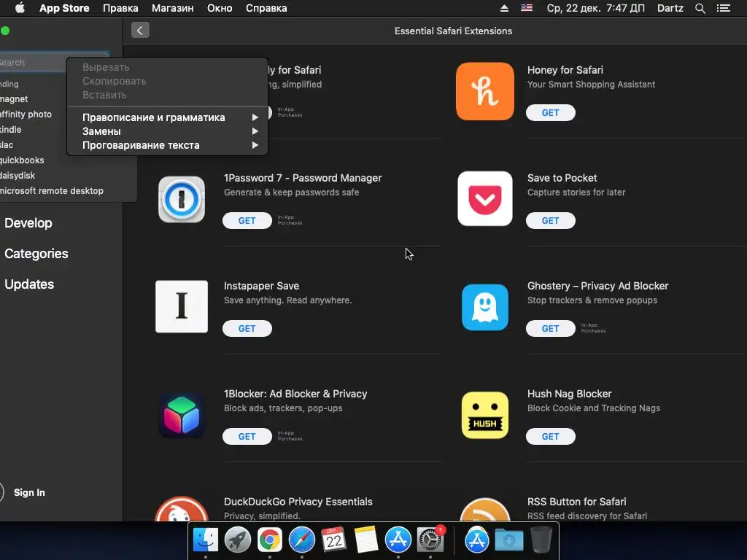Open the Save to Pocket app icon

[485, 198]
